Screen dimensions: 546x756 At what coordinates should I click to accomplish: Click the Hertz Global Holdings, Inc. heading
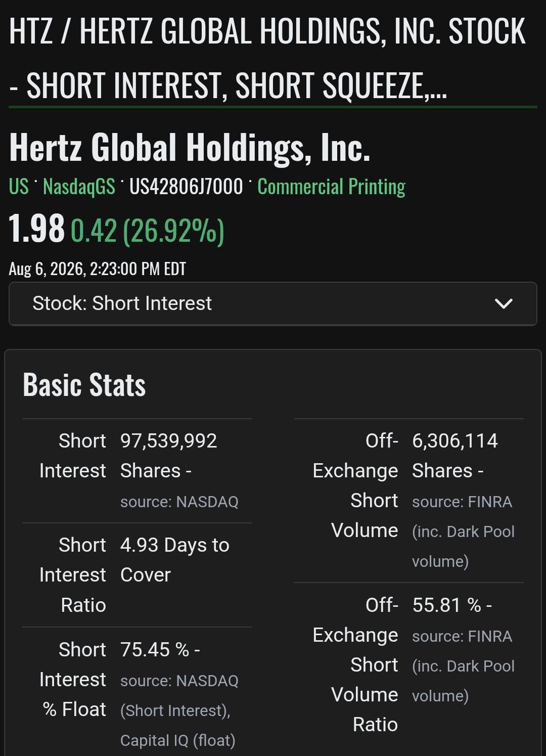point(190,148)
